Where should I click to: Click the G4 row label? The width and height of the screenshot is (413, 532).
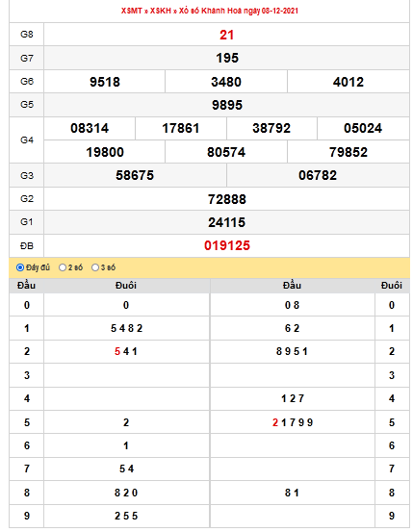(x=27, y=140)
